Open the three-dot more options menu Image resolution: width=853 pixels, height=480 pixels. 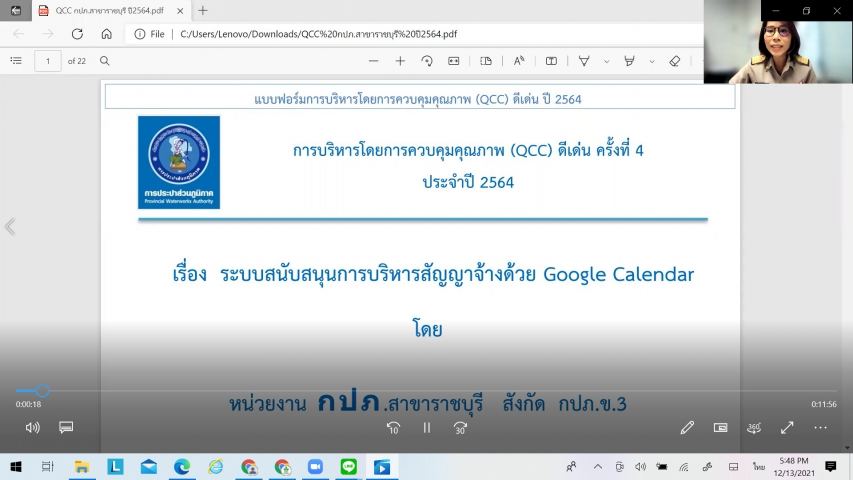click(x=820, y=428)
